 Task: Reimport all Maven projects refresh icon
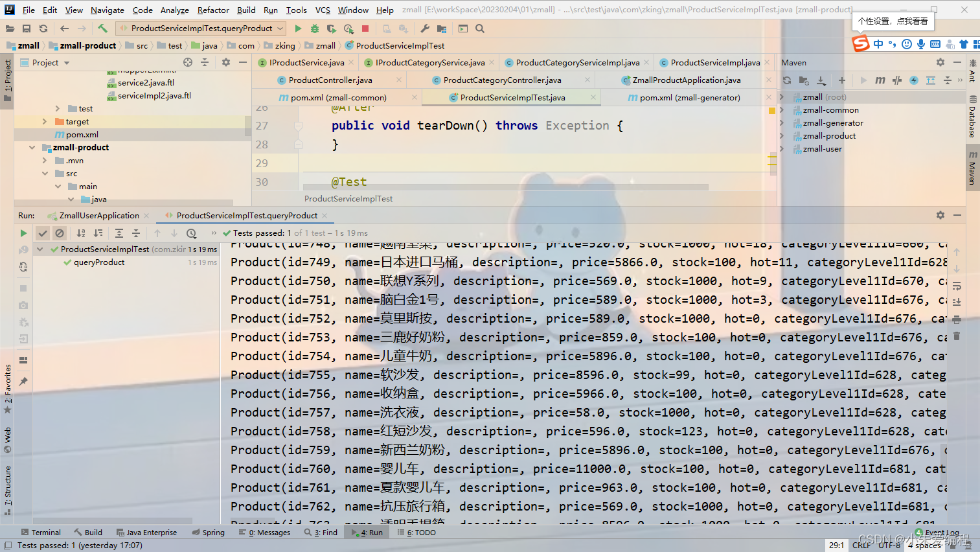coord(787,80)
